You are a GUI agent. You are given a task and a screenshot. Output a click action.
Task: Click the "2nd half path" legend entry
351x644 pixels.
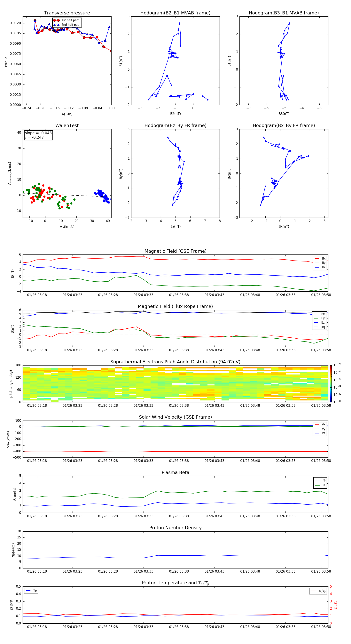pyautogui.click(x=67, y=25)
